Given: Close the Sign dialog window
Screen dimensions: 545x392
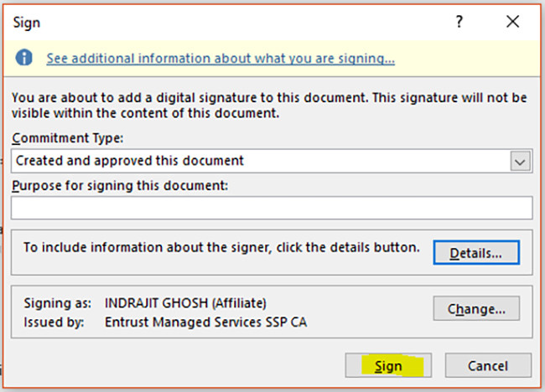Looking at the screenshot, I should (512, 23).
